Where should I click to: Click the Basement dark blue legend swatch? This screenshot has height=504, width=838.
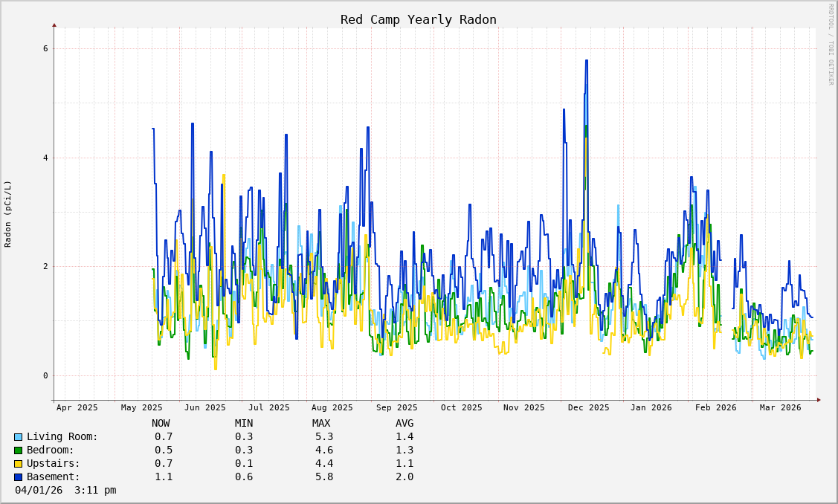[18, 477]
